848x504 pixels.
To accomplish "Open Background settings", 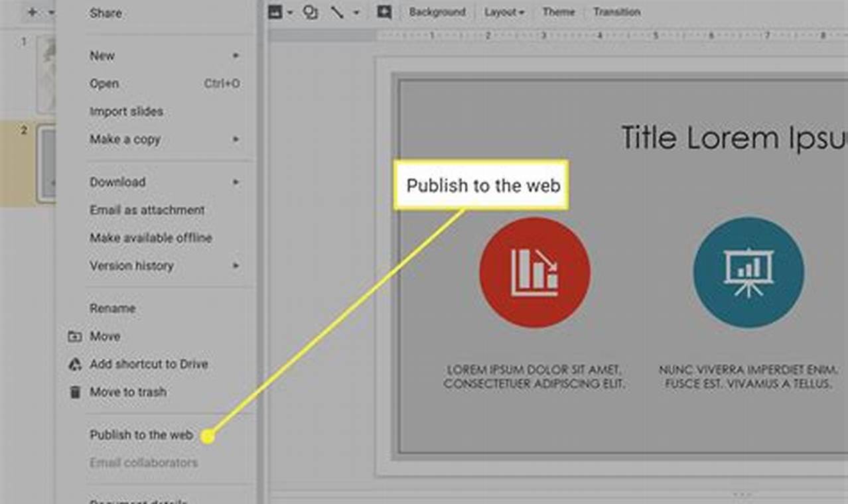I will coord(437,12).
